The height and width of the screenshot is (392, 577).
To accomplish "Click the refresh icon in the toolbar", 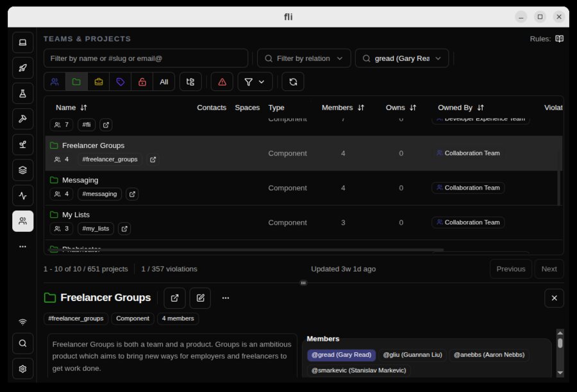I will coord(292,81).
